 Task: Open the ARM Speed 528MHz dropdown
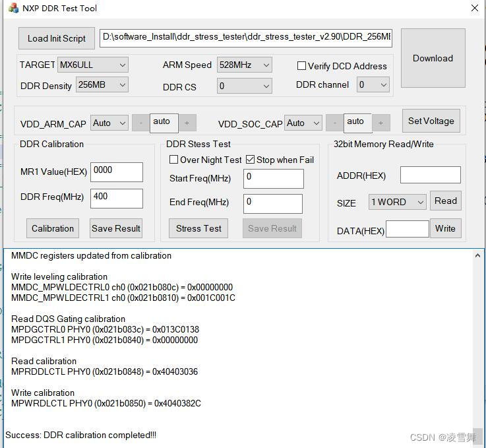[x=244, y=65]
